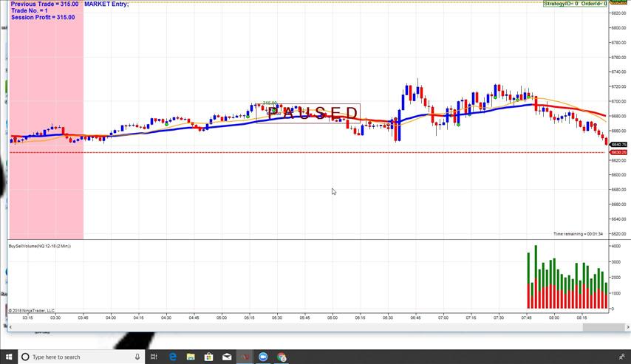Switch to NinjaTrader taskbar icon
The width and height of the screenshot is (631, 364).
click(245, 357)
